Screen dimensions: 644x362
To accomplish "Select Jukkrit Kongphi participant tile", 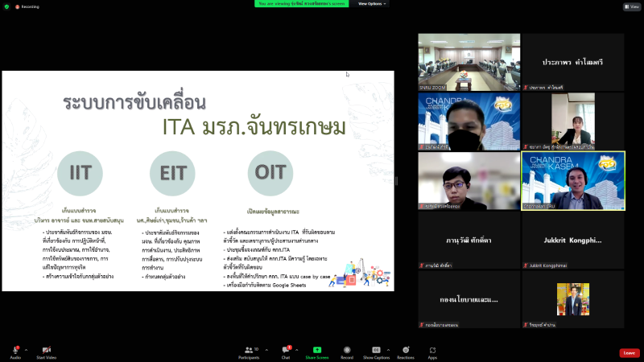I will point(572,241).
